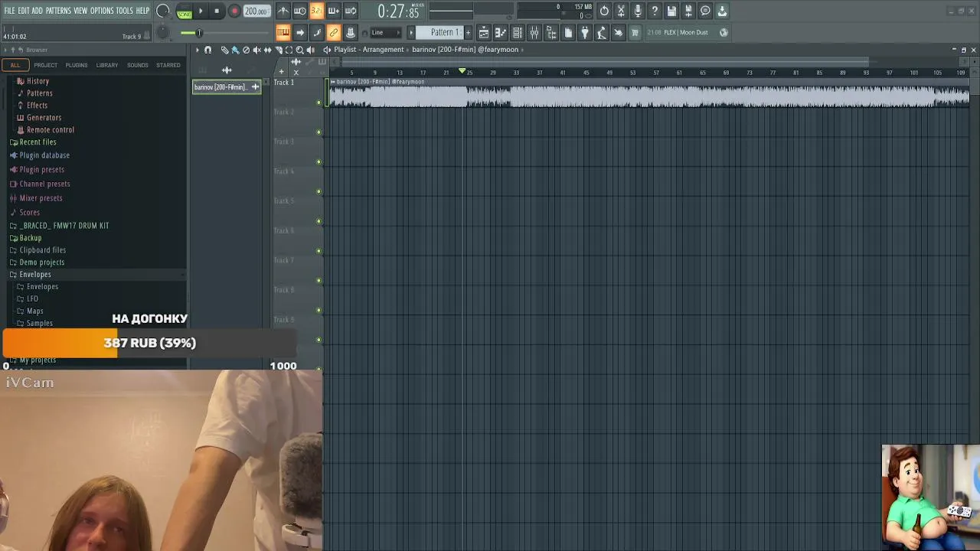
Task: Select the Zoom magnifier tool in playlist
Action: [299, 50]
